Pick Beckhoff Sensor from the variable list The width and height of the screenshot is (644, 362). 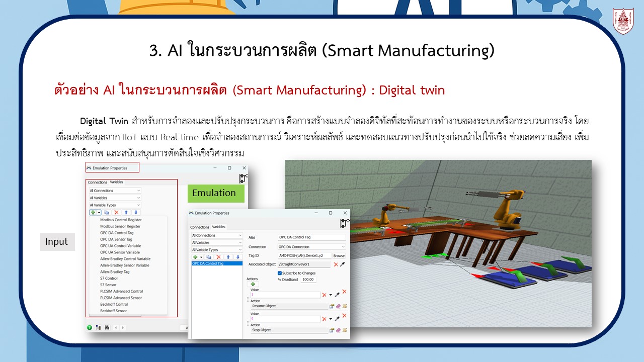113,311
